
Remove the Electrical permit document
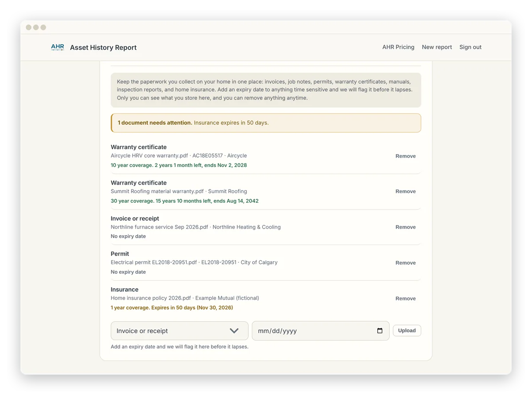click(405, 263)
